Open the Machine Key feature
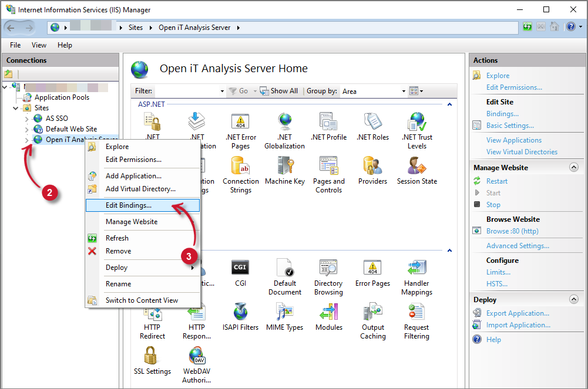The height and width of the screenshot is (389, 588). 285,167
